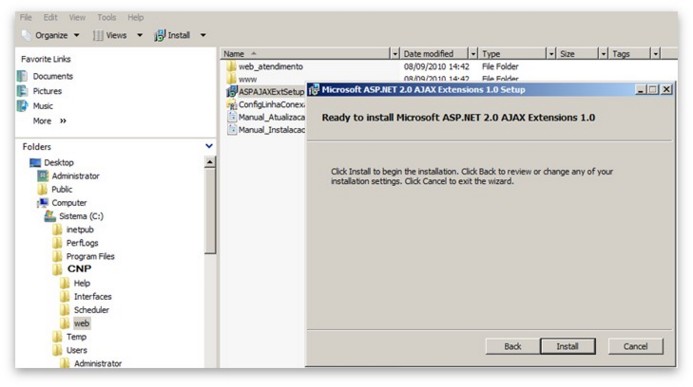The height and width of the screenshot is (387, 693).
Task: Select Desktop in folder tree
Action: coord(59,163)
